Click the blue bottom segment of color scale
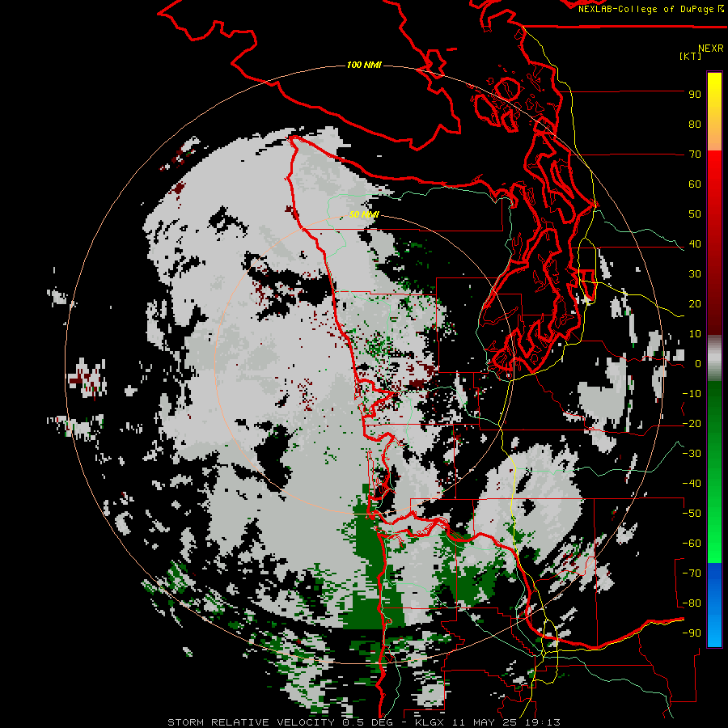728x728 pixels. (x=714, y=605)
